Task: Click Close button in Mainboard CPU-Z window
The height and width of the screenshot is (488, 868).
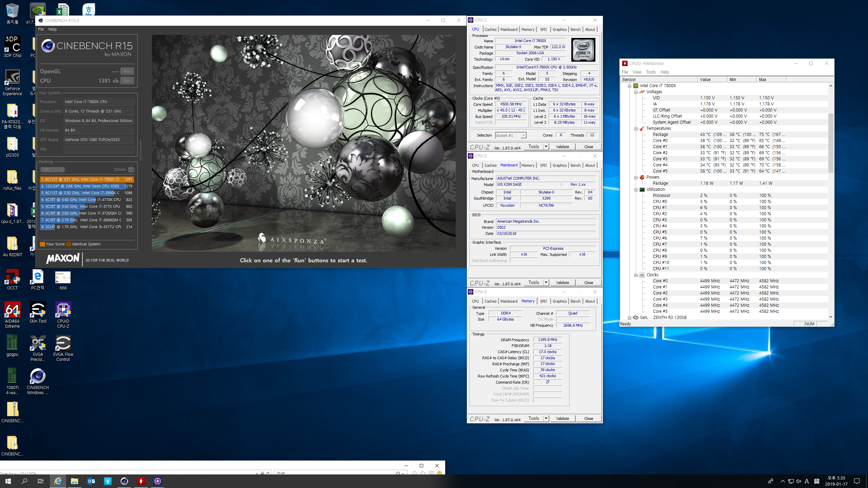Action: click(x=589, y=283)
